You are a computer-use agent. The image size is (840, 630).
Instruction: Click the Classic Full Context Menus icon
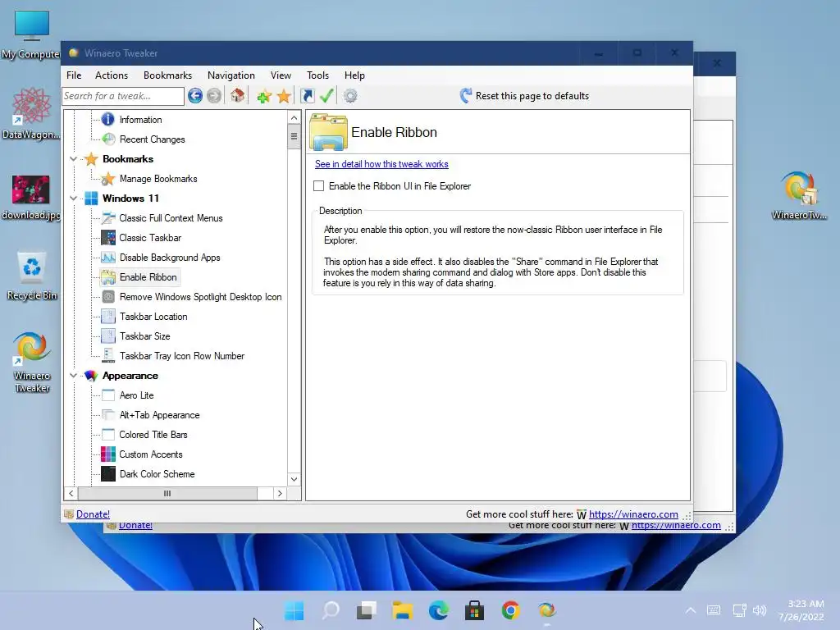(x=108, y=218)
